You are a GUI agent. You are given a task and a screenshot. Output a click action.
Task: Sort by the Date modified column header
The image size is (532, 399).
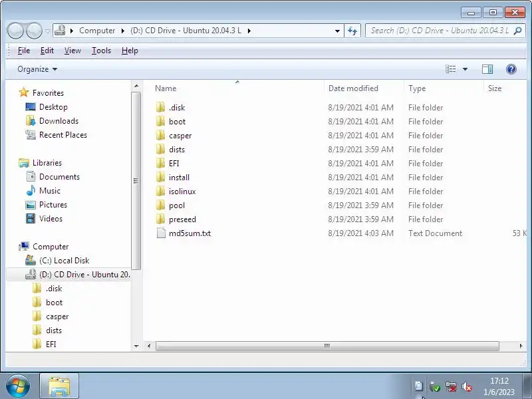353,88
